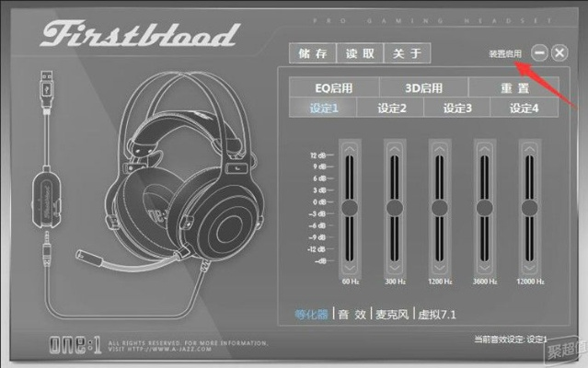The width and height of the screenshot is (588, 368).
Task: Click the 储存 save button
Action: (312, 53)
